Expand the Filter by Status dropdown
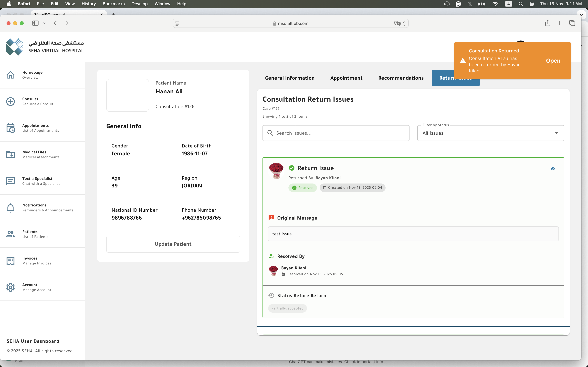Image resolution: width=588 pixels, height=367 pixels. click(x=491, y=133)
